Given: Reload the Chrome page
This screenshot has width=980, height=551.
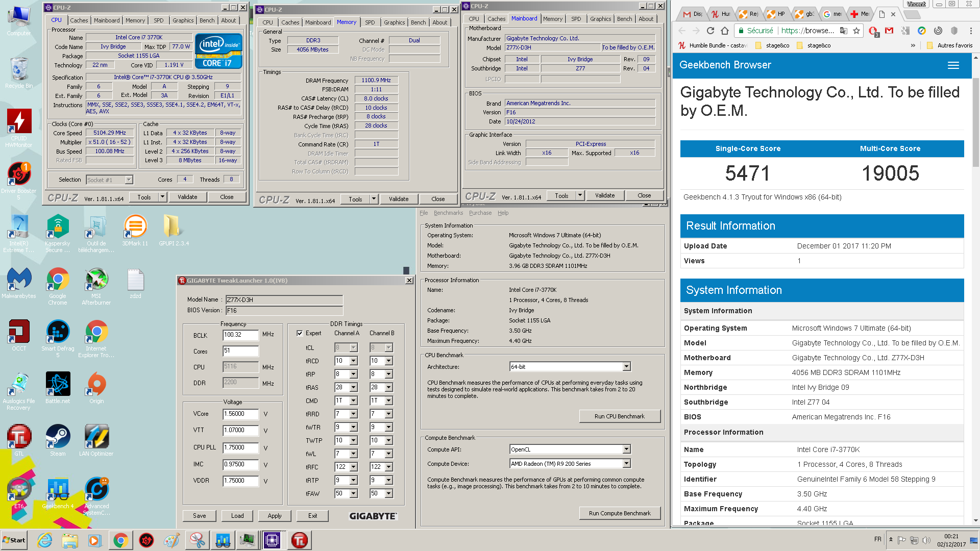Looking at the screenshot, I should pos(710,31).
